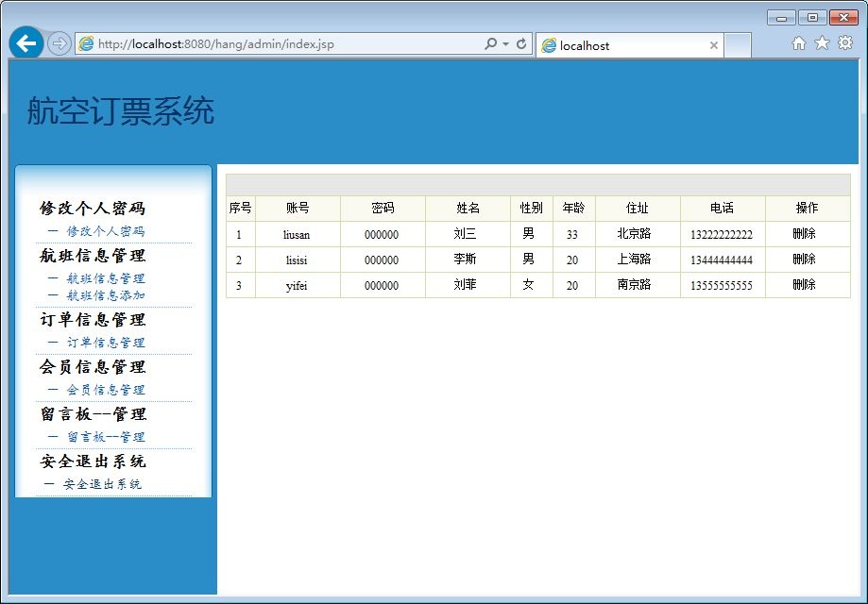The width and height of the screenshot is (868, 604).
Task: Click the 留言板--管理 bold section heading
Action: [93, 413]
